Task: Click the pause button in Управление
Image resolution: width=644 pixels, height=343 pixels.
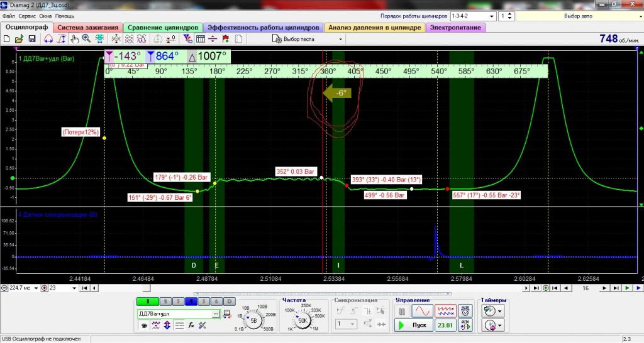Action: pos(402,311)
